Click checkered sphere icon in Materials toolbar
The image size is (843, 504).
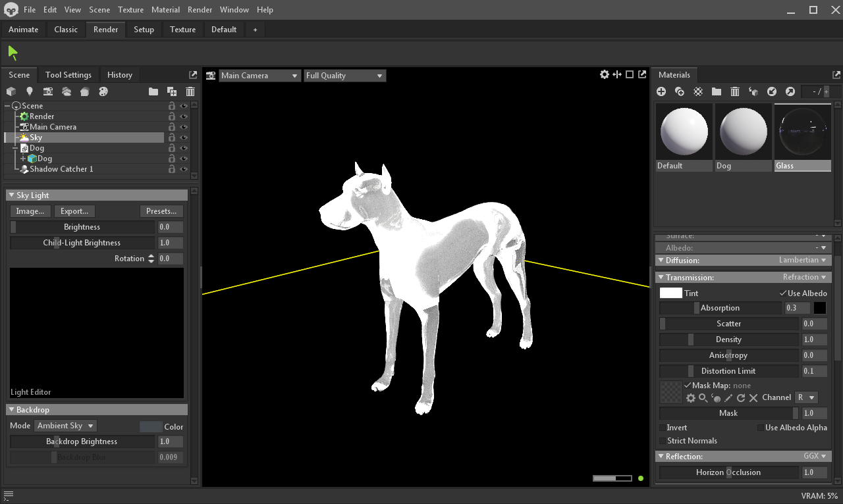pyautogui.click(x=698, y=91)
